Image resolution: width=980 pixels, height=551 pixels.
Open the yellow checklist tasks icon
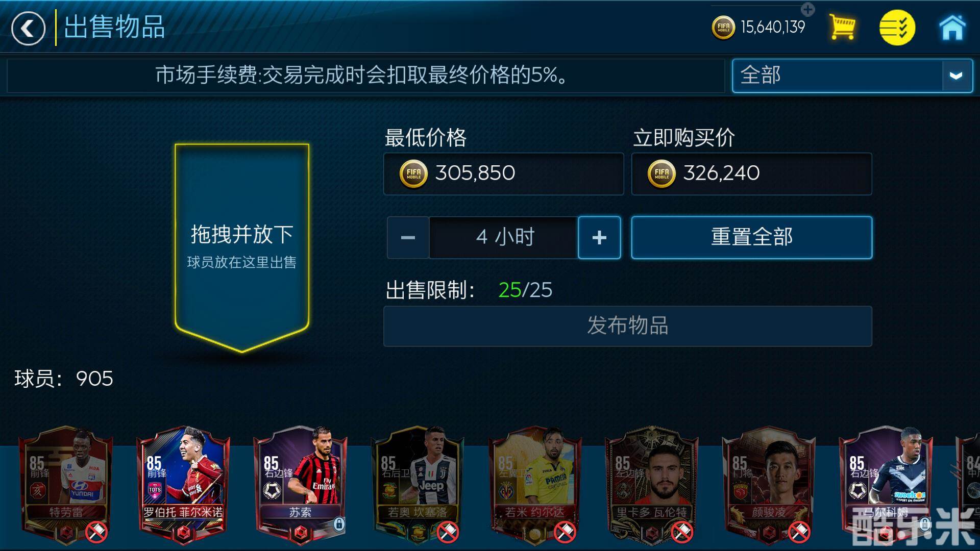[x=897, y=28]
